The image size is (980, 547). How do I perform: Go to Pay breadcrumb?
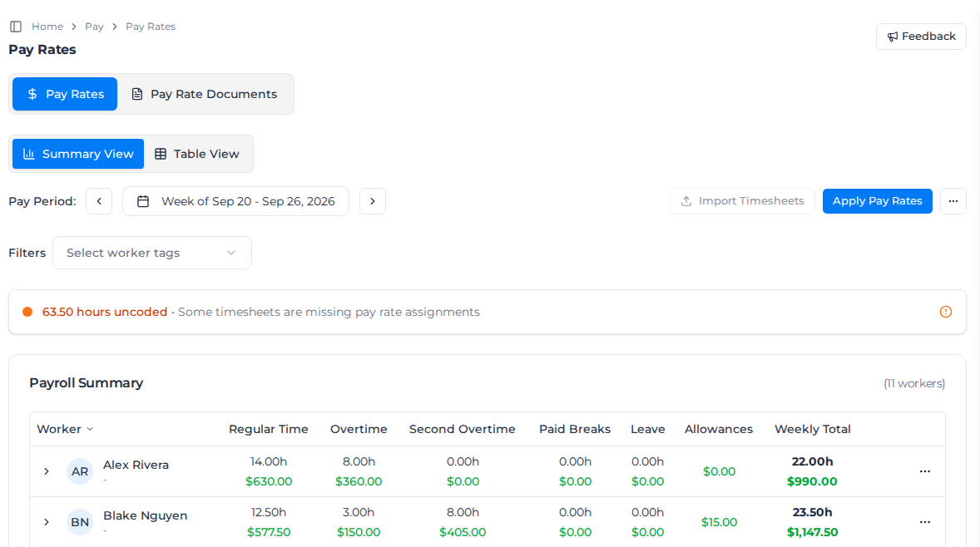[x=94, y=27]
